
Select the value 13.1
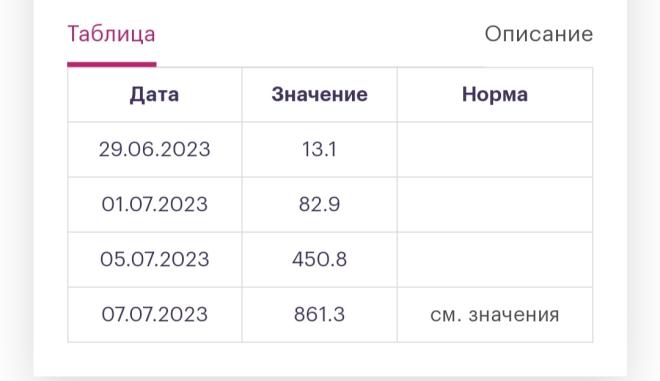pos(319,149)
